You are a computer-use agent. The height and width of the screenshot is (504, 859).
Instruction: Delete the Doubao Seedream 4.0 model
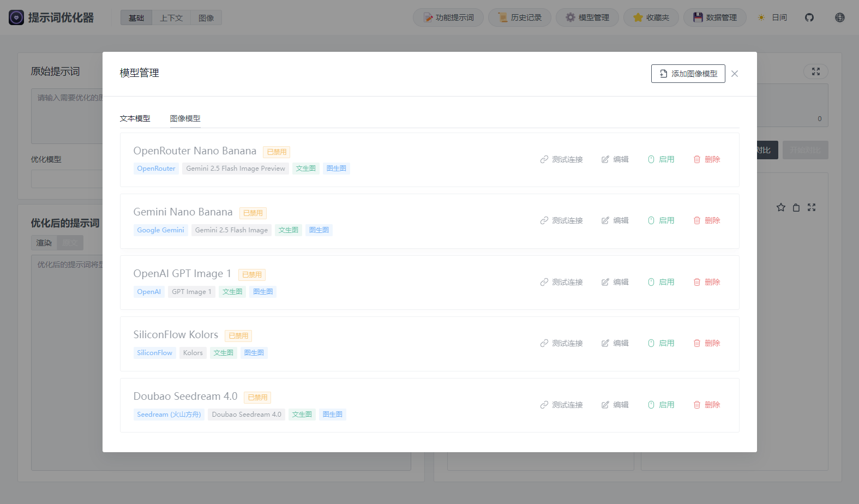[x=707, y=405]
